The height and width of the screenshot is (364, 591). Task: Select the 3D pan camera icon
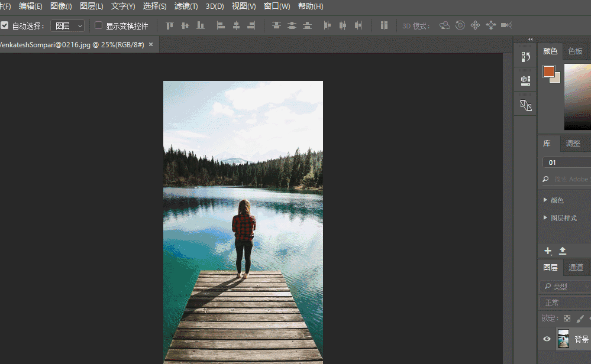point(475,25)
